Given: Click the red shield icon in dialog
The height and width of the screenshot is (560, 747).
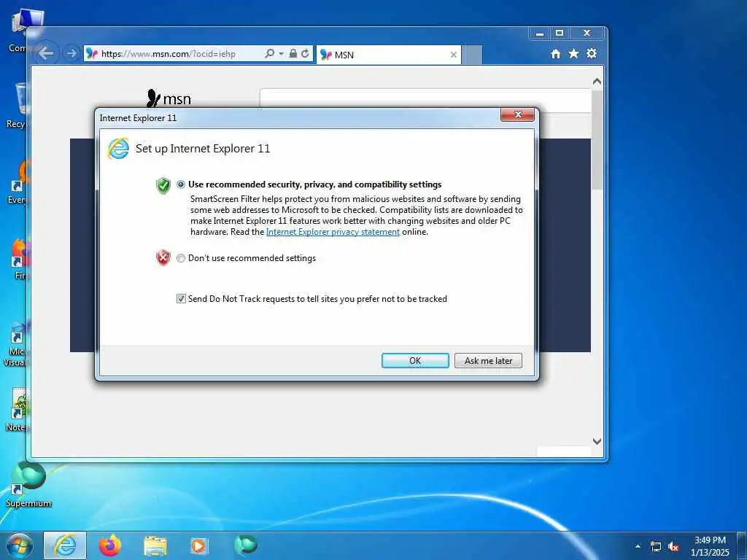Looking at the screenshot, I should (163, 257).
